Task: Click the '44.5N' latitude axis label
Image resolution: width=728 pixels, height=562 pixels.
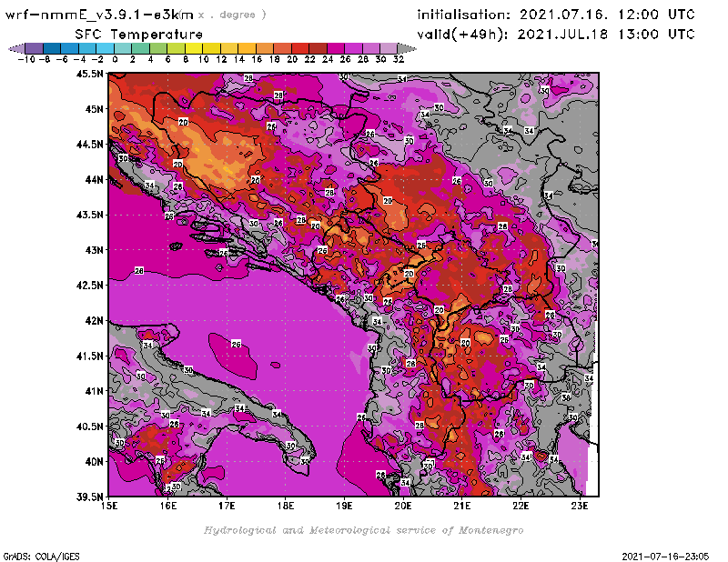Action: click(x=89, y=145)
